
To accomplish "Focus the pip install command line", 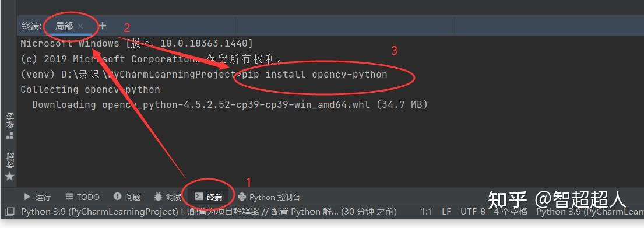I will click(x=315, y=75).
